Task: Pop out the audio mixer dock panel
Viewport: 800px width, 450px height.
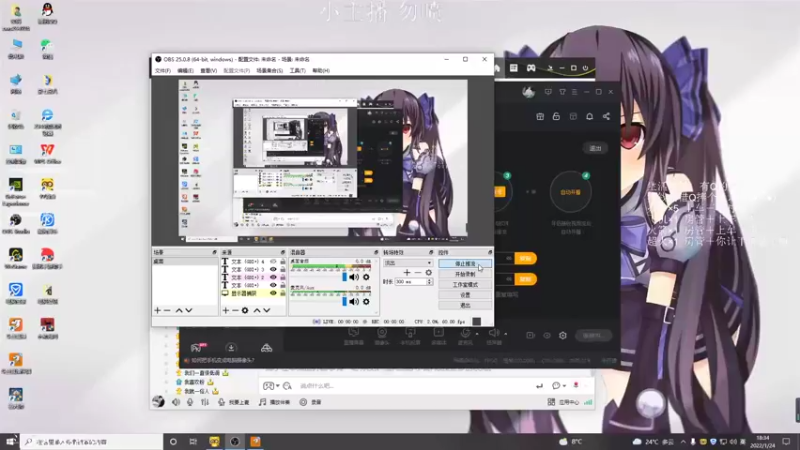Action: [376, 253]
